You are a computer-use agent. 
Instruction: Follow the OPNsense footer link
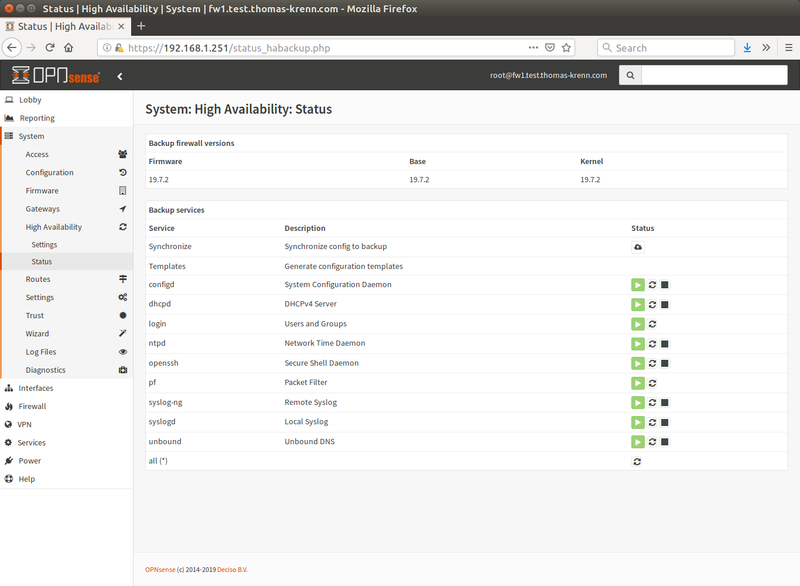click(x=160, y=570)
